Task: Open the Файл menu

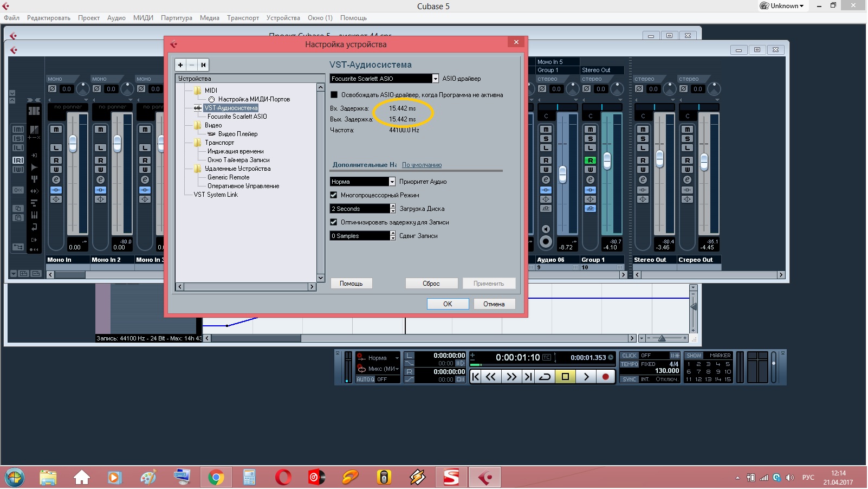Action: tap(11, 18)
